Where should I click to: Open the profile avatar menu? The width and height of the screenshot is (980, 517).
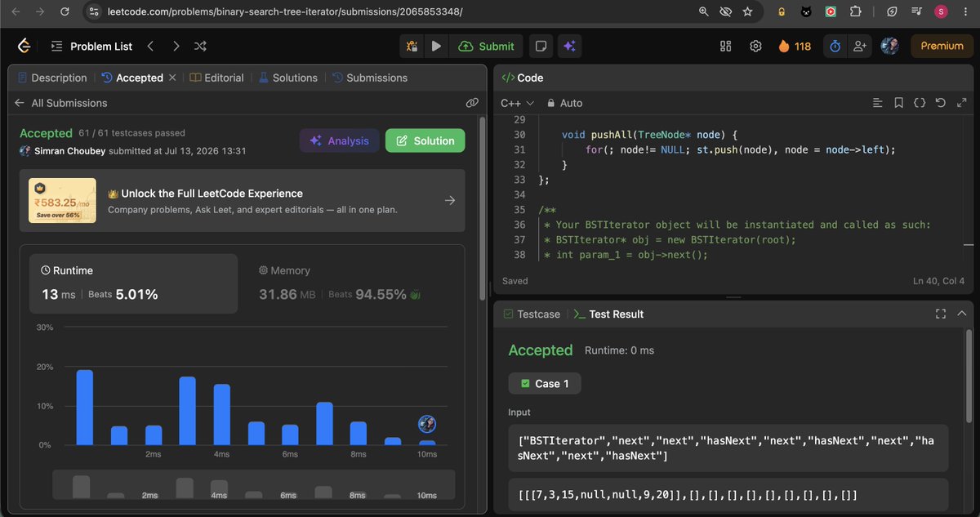889,47
